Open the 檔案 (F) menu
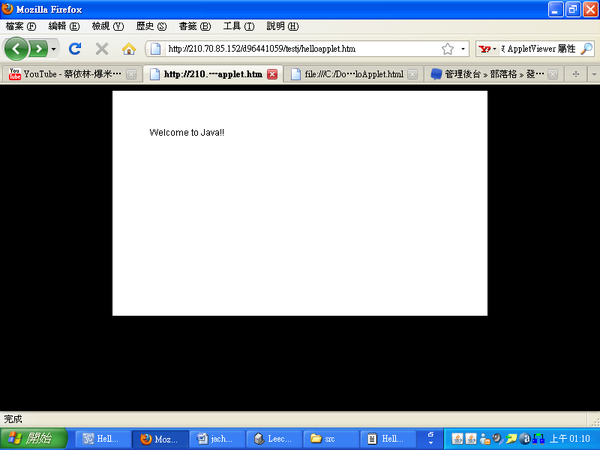Screen dimensions: 600x450 [x=21, y=26]
